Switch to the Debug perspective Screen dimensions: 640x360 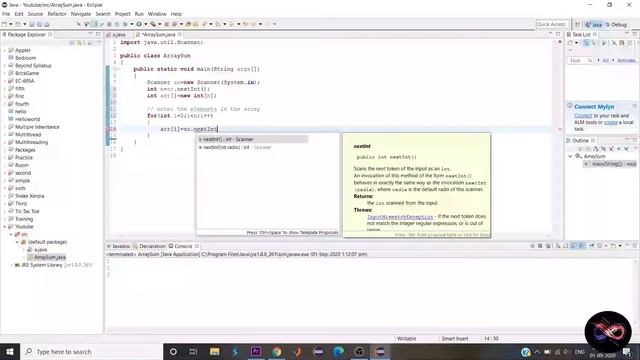(616, 24)
